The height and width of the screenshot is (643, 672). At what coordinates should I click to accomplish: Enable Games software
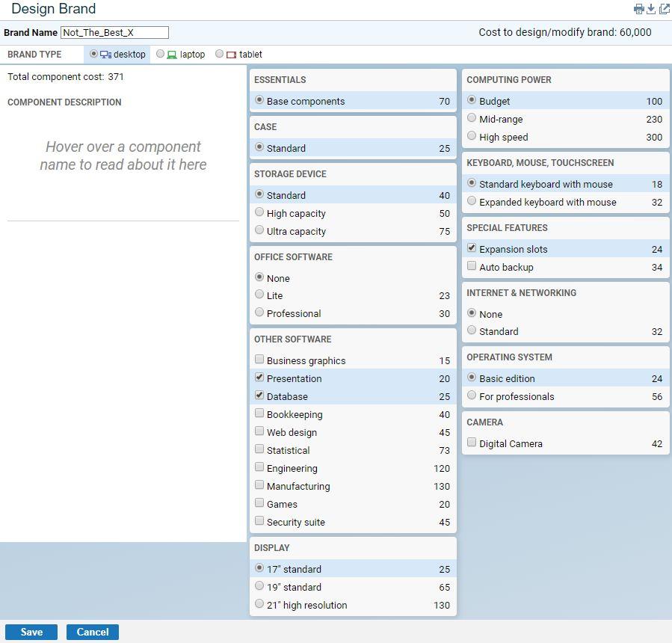(259, 503)
